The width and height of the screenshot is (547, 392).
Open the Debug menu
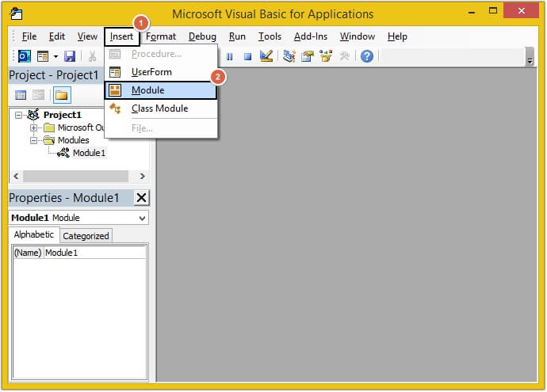[x=202, y=36]
